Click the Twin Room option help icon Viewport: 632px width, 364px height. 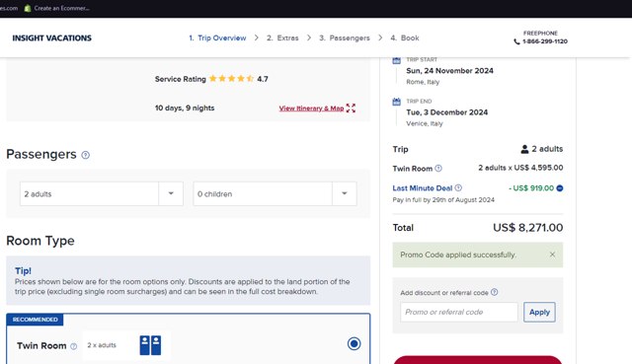tap(73, 346)
